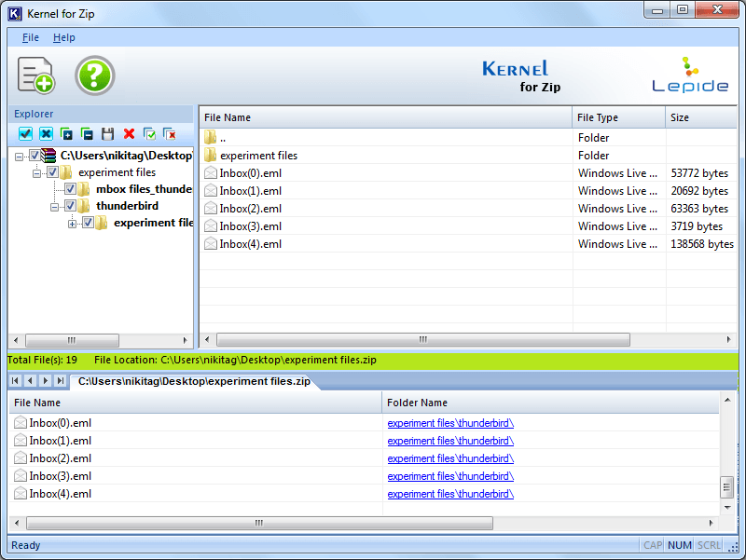This screenshot has height=560, width=746.
Task: Select Inbox(2).eml in the lower list
Action: [x=60, y=458]
